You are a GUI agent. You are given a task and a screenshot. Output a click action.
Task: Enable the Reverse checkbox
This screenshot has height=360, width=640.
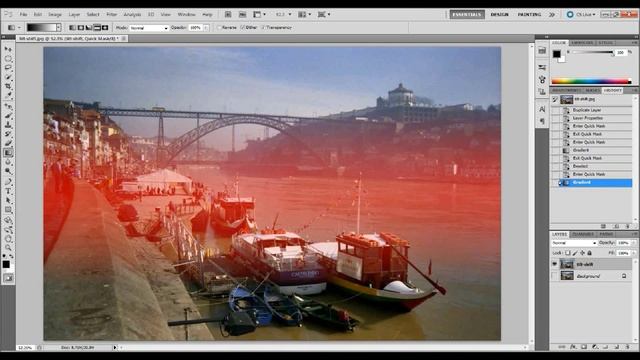click(219, 28)
